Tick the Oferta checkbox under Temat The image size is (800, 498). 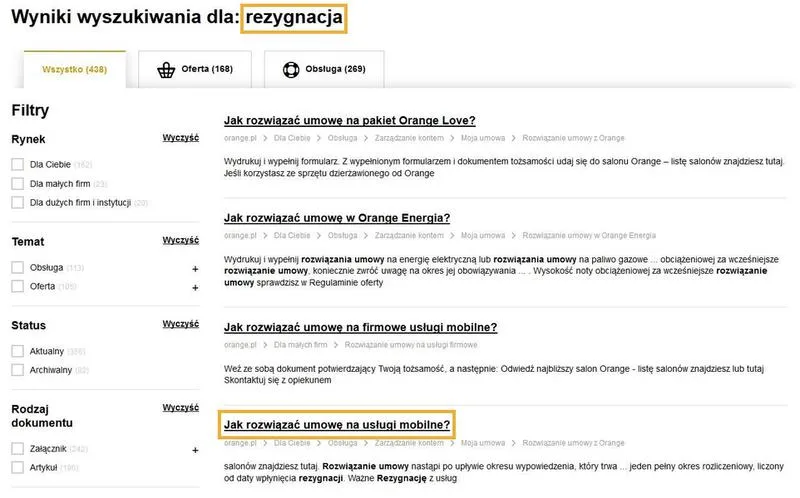(x=18, y=286)
